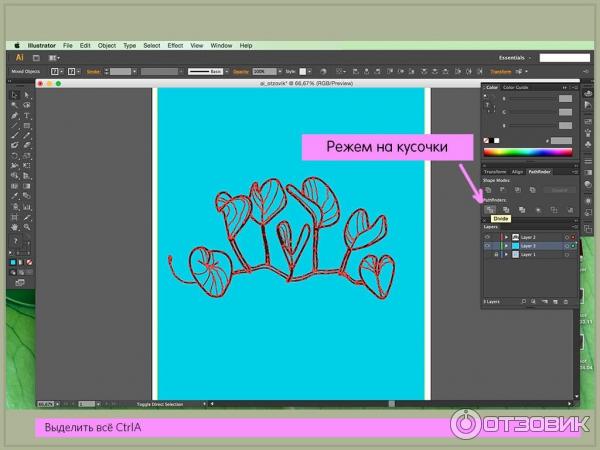Unlock Layer 1 via the lock icon

[495, 255]
